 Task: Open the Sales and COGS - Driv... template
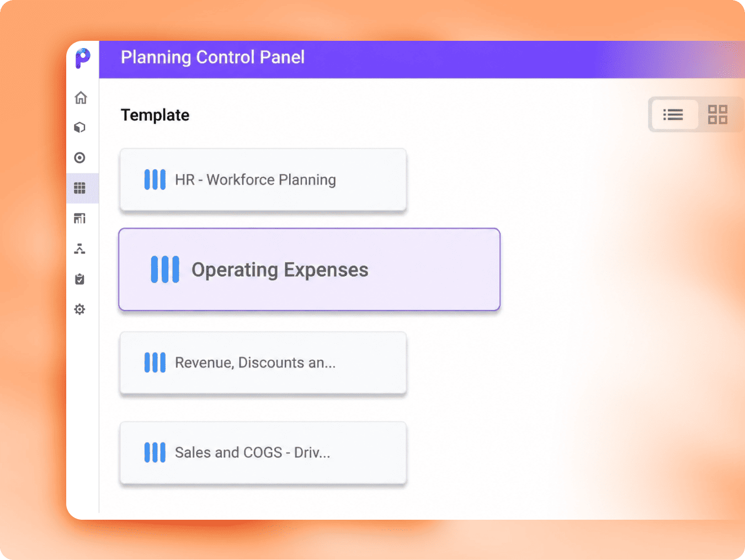pos(263,453)
